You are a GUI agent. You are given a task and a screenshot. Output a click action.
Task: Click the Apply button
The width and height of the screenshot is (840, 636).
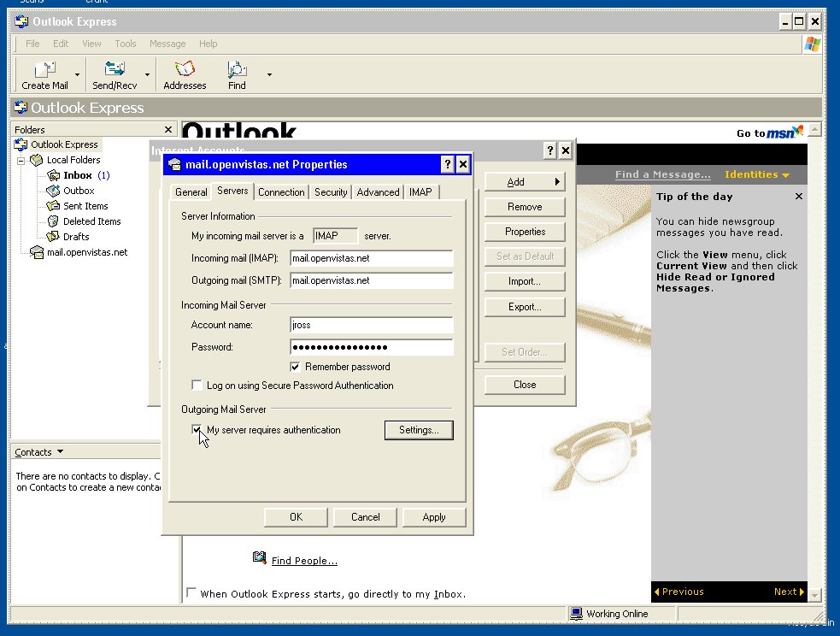[434, 517]
